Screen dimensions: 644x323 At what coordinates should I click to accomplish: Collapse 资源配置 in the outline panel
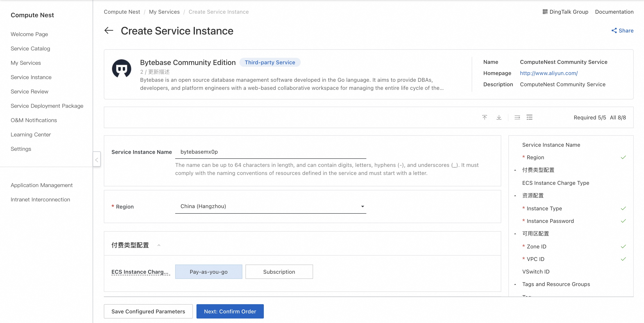click(x=515, y=196)
